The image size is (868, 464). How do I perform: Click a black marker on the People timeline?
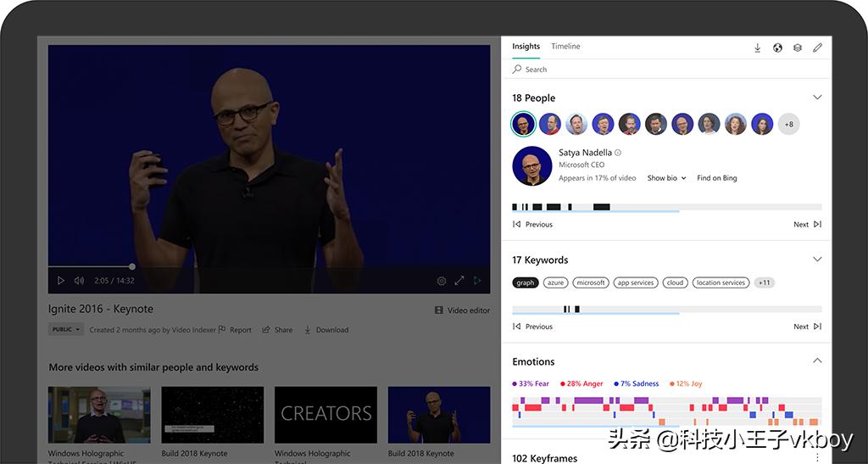[601, 207]
